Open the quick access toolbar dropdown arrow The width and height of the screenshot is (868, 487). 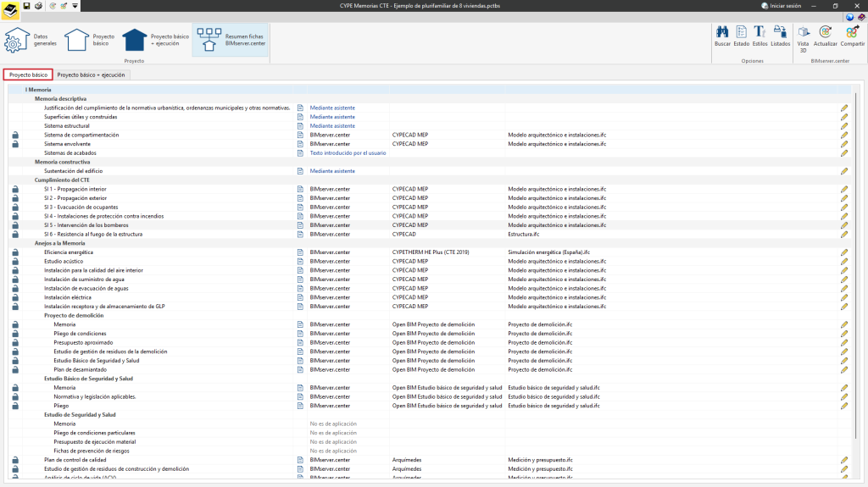pos(75,6)
